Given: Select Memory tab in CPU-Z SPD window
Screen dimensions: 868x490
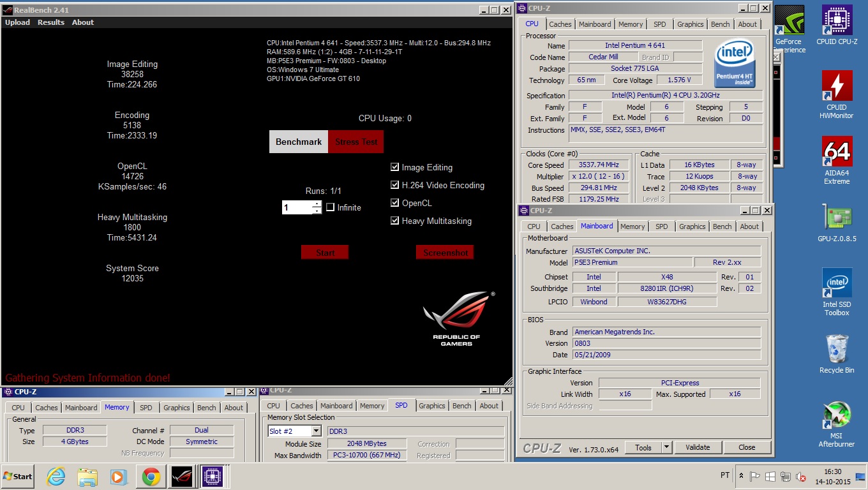Looking at the screenshot, I should pyautogui.click(x=372, y=406).
